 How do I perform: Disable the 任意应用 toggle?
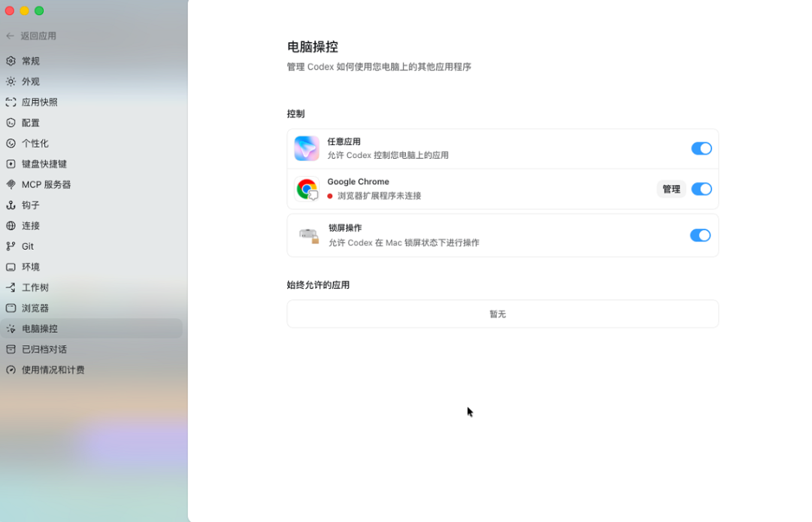(x=701, y=149)
